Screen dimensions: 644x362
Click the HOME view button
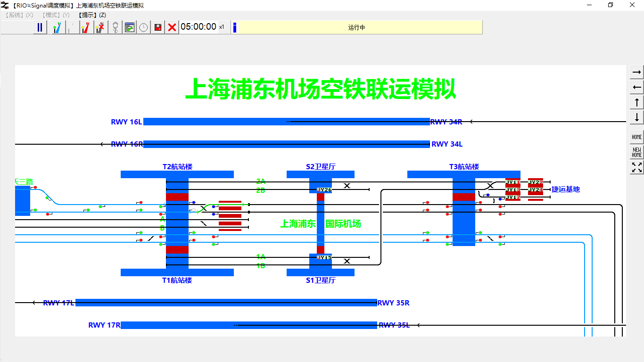(x=636, y=136)
